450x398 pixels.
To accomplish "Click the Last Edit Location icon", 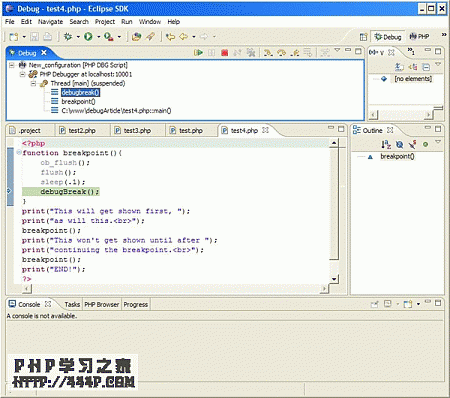I will [x=170, y=37].
